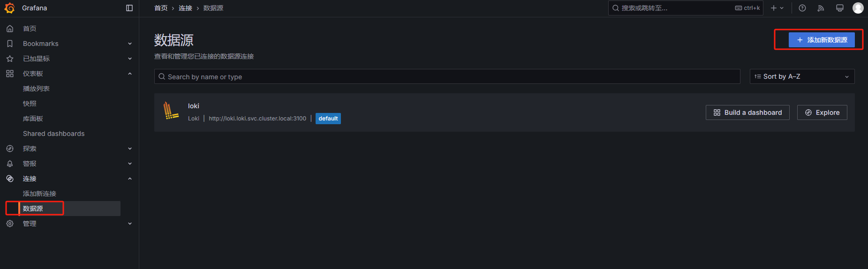The width and height of the screenshot is (868, 269).
Task: Click the 警报 alerting bell icon
Action: (x=10, y=164)
